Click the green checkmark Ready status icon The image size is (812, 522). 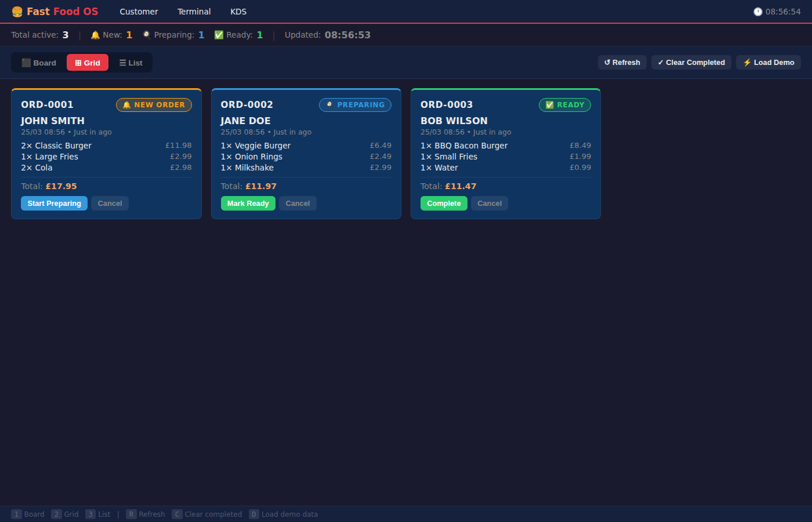[x=219, y=35]
